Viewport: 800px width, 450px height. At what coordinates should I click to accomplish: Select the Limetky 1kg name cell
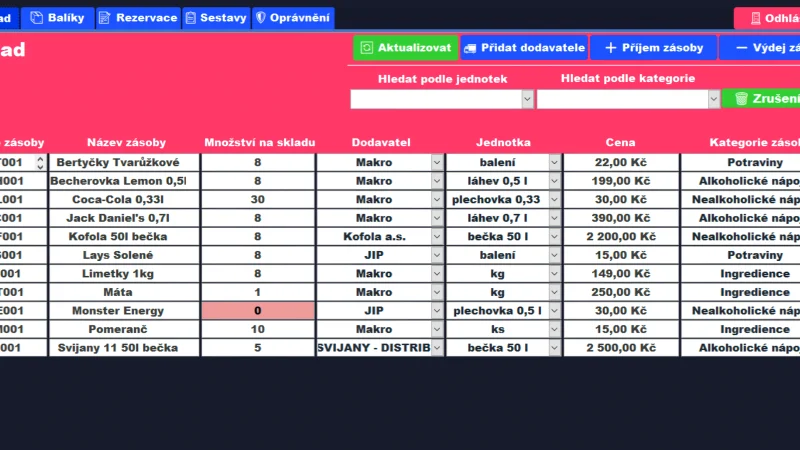(124, 274)
